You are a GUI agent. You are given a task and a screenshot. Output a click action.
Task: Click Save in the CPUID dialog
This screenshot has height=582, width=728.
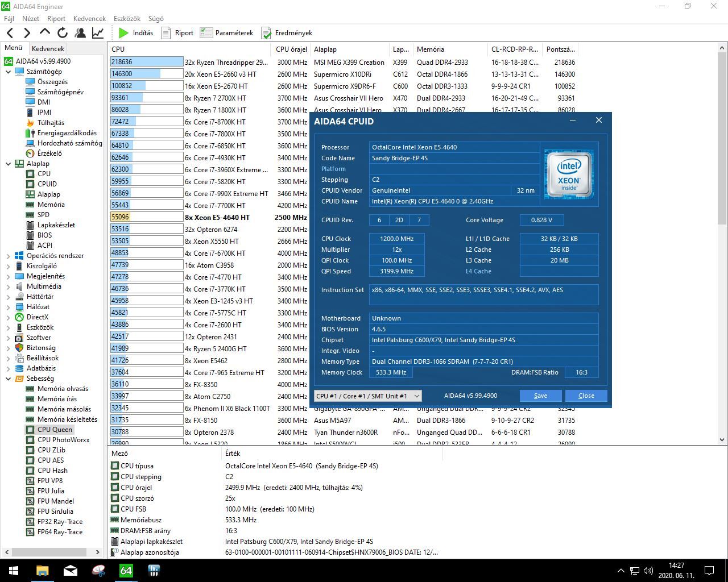540,396
